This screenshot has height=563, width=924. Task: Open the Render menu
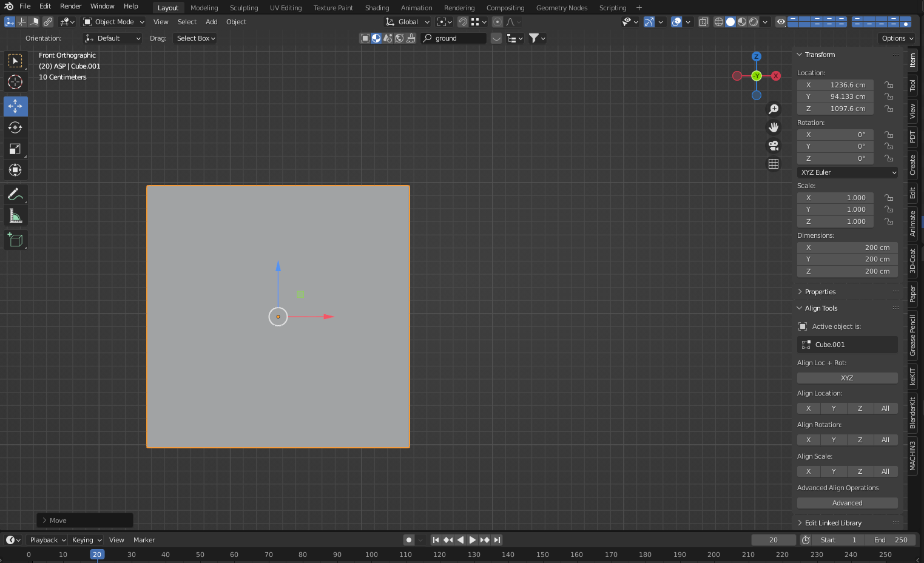click(x=70, y=6)
